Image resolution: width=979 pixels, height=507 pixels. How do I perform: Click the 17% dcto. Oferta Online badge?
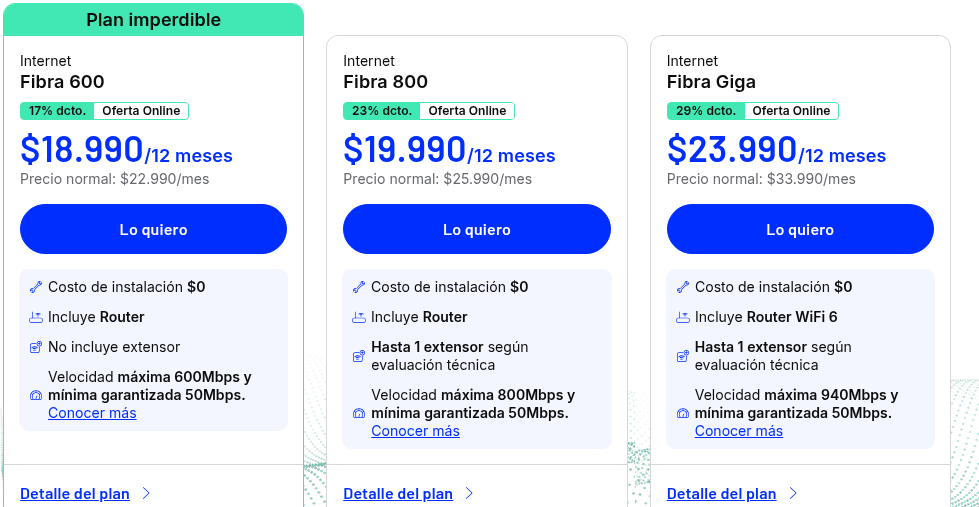(104, 111)
